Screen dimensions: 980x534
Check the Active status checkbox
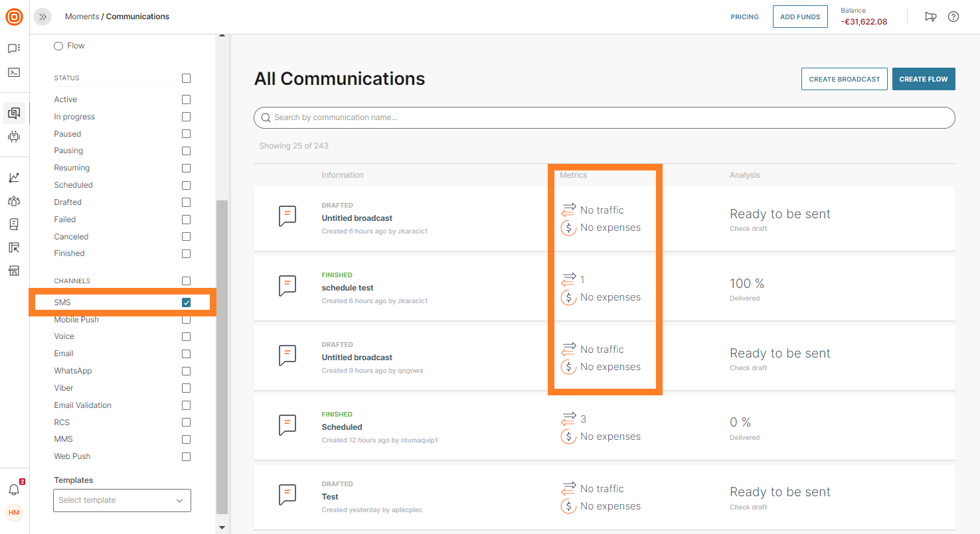coord(186,100)
